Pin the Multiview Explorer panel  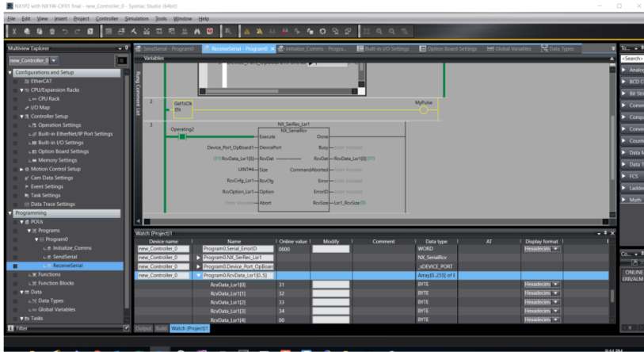coord(126,48)
